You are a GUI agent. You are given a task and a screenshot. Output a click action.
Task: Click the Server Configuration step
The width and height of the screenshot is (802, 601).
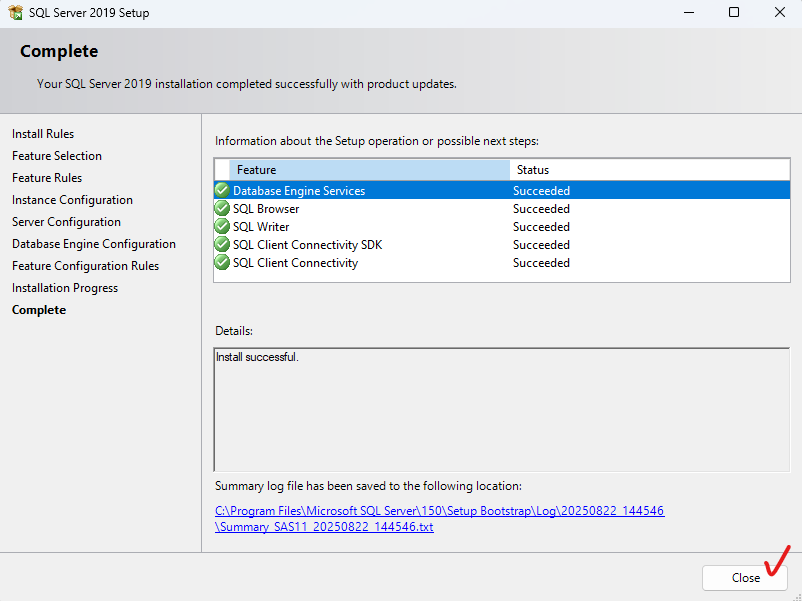(x=66, y=221)
